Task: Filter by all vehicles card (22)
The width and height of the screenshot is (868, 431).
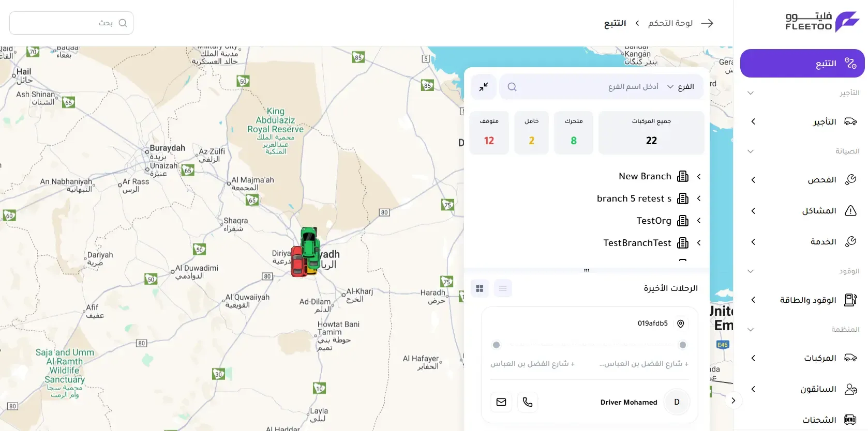Action: coord(651,133)
